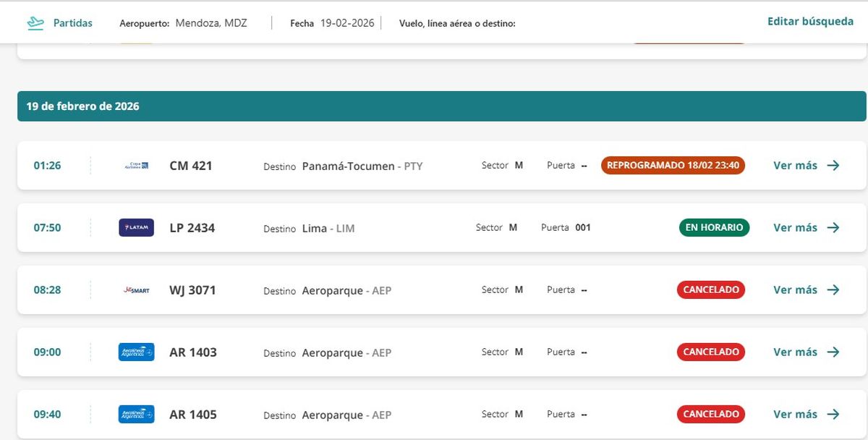
Task: Open Editar búsqueda link
Action: [810, 22]
